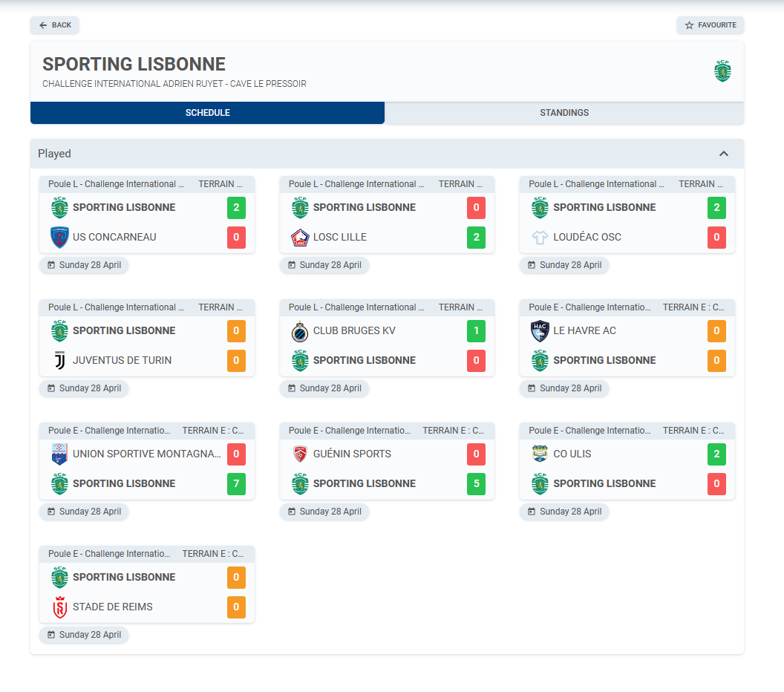The height and width of the screenshot is (692, 784).
Task: Click the Played section header
Action: [x=387, y=154]
